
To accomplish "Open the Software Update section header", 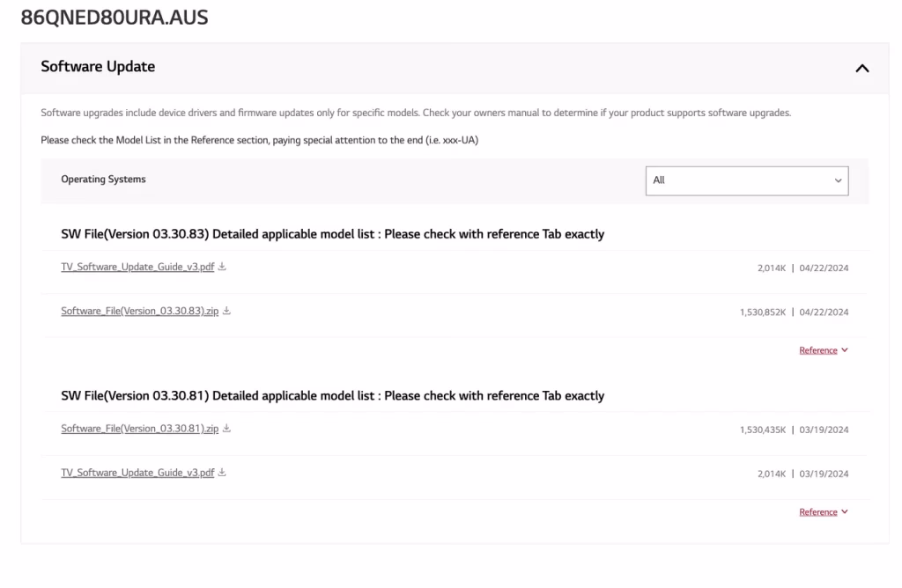I will click(97, 67).
